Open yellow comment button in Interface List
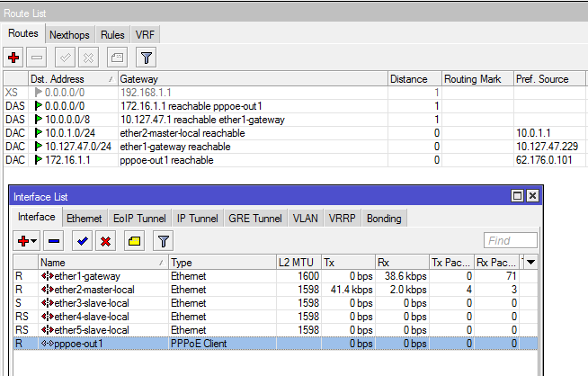Screen dimensions: 588x376 (x=134, y=241)
